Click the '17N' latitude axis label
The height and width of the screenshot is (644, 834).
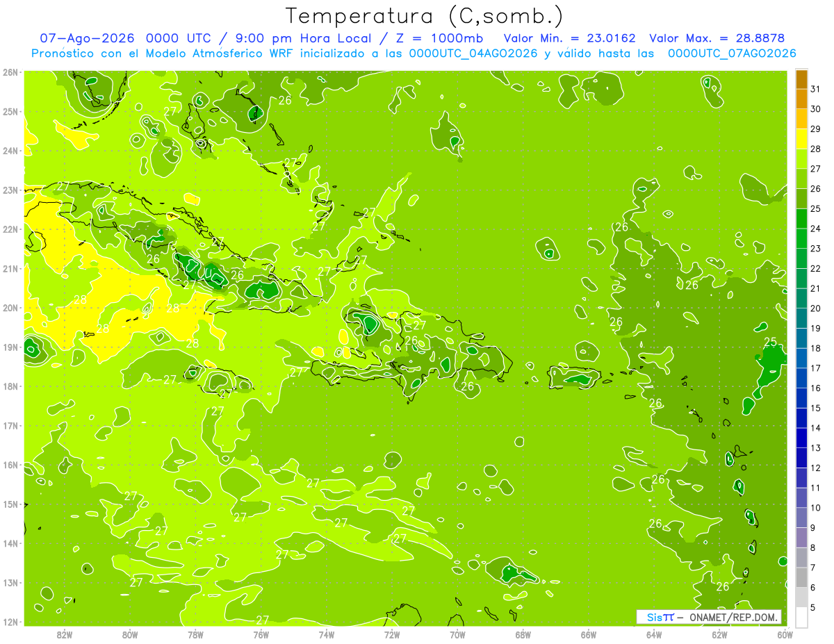(10, 425)
